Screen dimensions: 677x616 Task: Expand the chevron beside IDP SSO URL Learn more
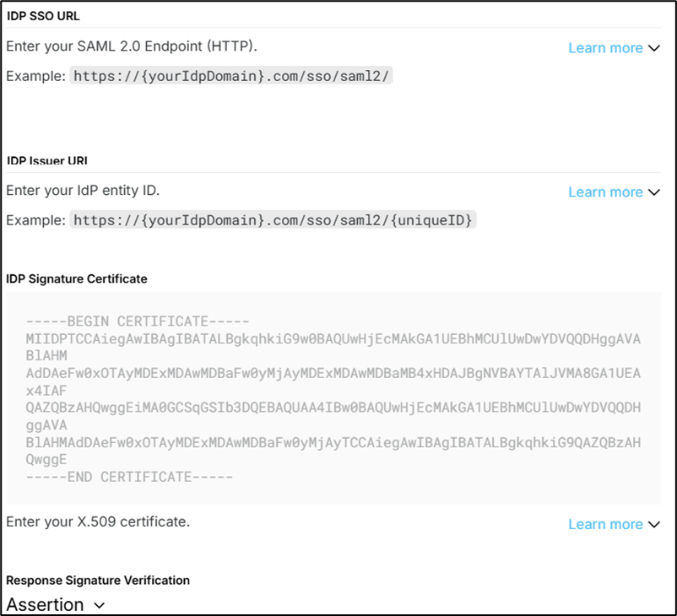(x=654, y=48)
